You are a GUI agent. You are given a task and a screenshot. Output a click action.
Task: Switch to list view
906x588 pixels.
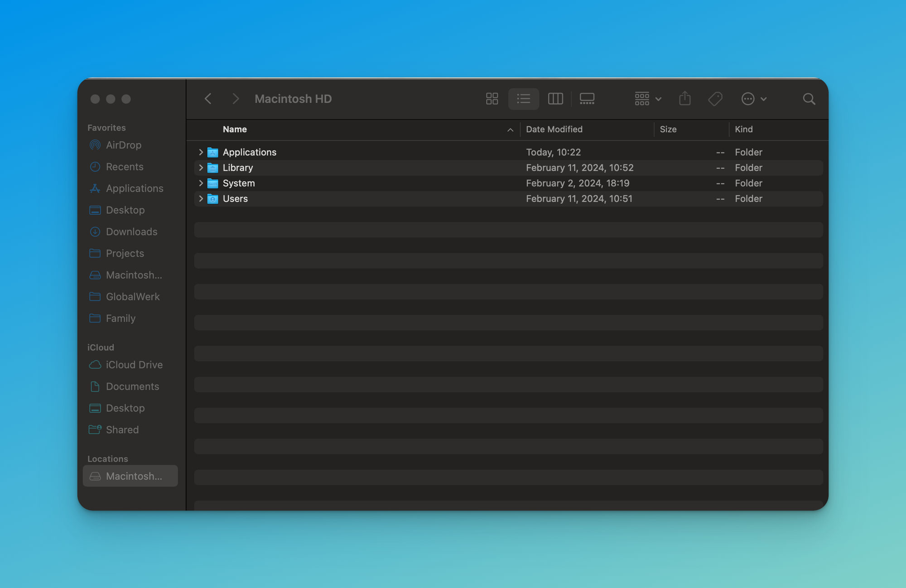[x=524, y=98]
